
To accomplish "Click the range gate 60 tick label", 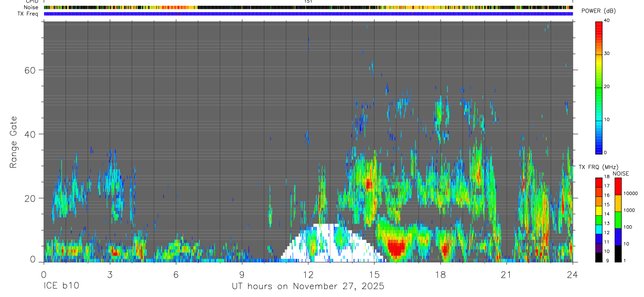I will coord(30,70).
